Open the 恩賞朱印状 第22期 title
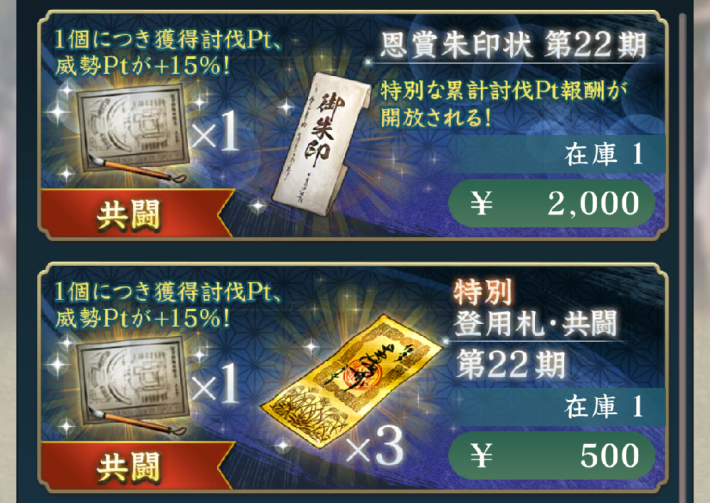This screenshot has height=503, width=710. [x=513, y=46]
